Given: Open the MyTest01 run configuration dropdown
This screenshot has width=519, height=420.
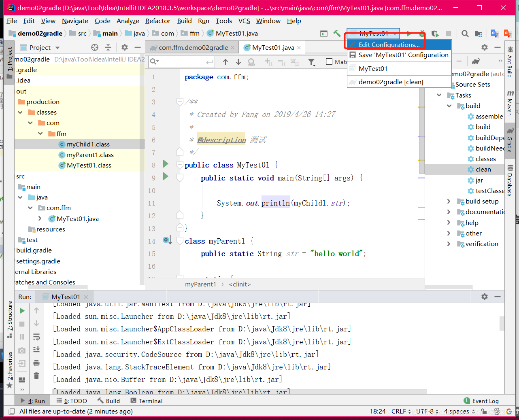Looking at the screenshot, I should pos(373,33).
